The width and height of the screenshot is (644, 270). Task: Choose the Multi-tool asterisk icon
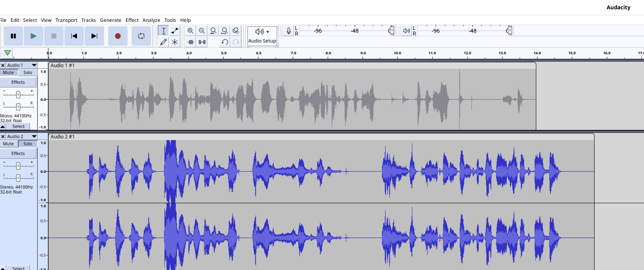(x=175, y=42)
